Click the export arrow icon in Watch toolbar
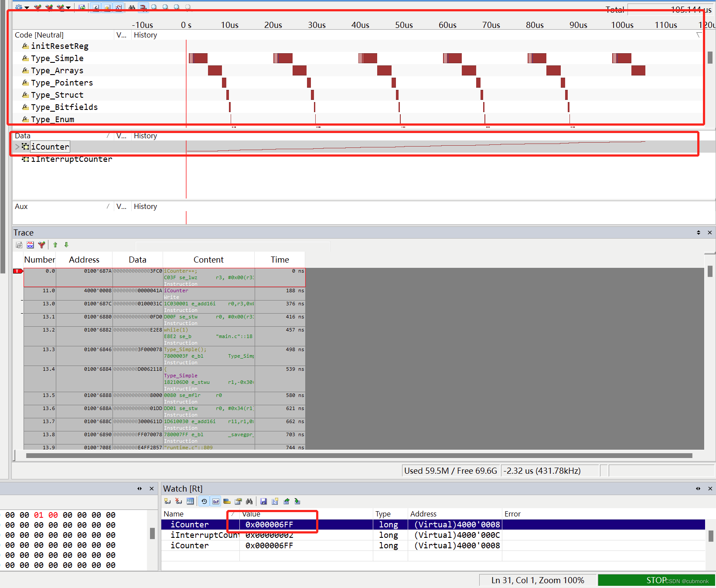716x588 pixels. coord(286,502)
